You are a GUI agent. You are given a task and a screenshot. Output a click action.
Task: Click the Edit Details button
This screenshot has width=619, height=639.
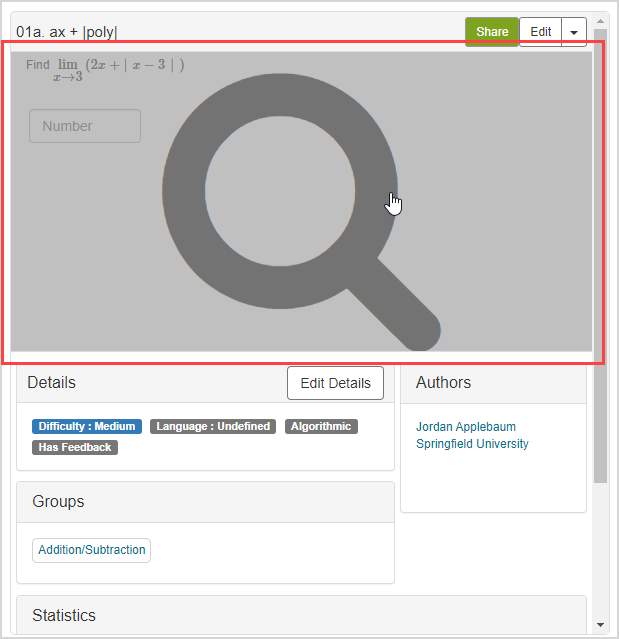(x=335, y=383)
